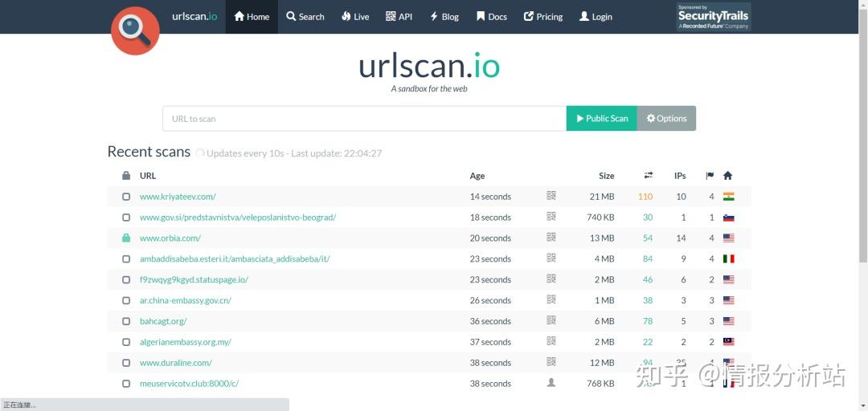Click Italy flag in ambaddisabeba.esteri.it row
The width and height of the screenshot is (868, 411).
click(728, 258)
